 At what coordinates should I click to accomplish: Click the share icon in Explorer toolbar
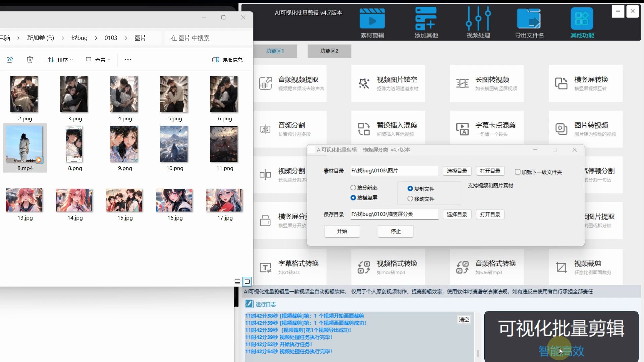click(x=10, y=60)
